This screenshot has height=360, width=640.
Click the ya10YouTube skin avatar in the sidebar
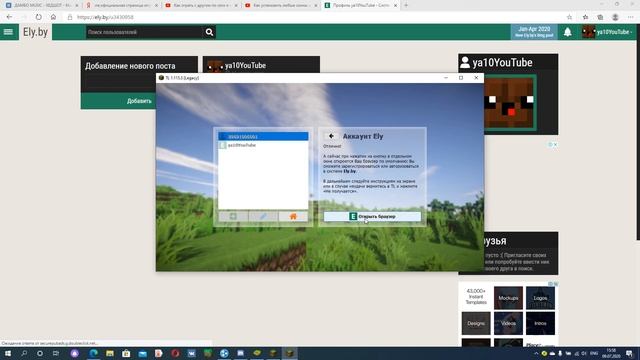(510, 102)
